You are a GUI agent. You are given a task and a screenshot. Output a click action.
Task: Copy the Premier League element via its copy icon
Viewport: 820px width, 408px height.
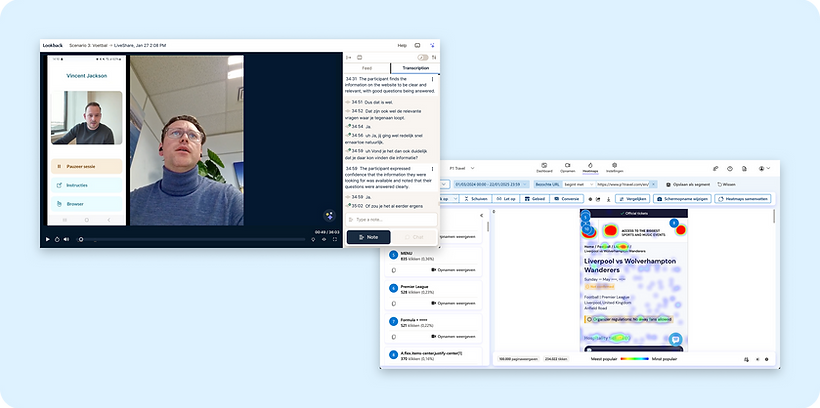tap(393, 303)
